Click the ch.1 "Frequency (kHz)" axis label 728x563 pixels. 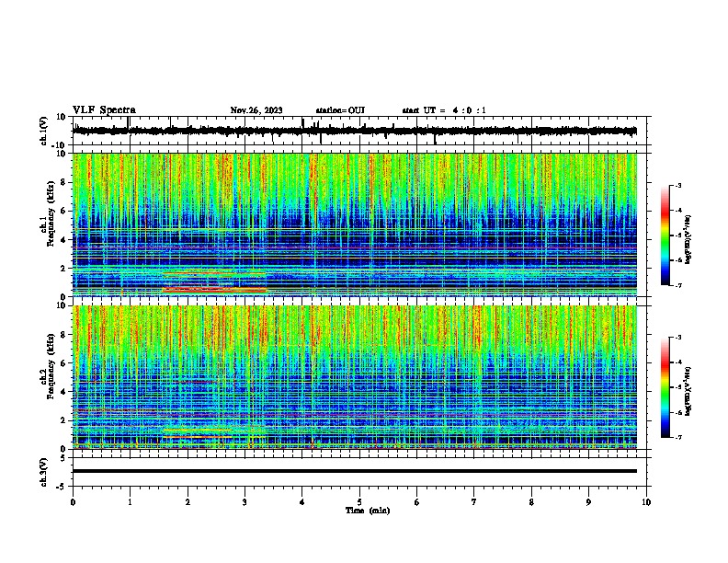click(x=51, y=213)
